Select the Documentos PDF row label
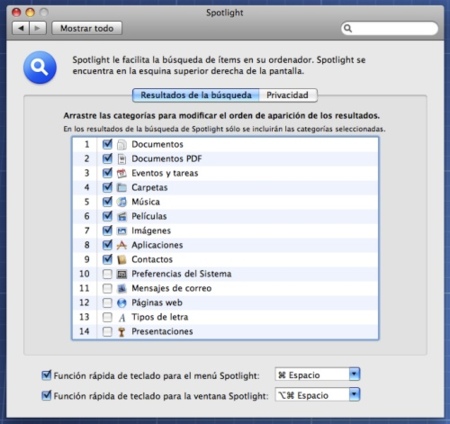Screen dimensions: 450x424 coord(167,159)
